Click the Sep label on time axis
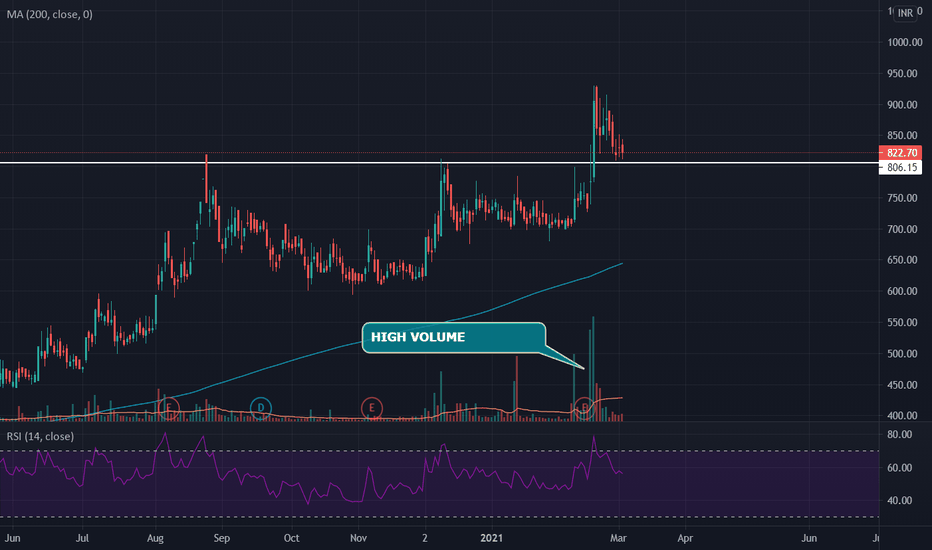The width and height of the screenshot is (932, 550). click(x=222, y=538)
